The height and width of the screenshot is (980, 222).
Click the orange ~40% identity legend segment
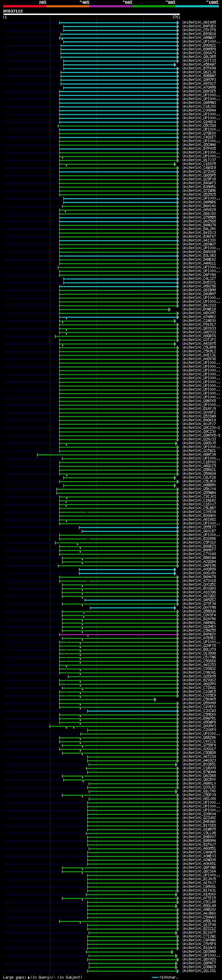(68, 6)
